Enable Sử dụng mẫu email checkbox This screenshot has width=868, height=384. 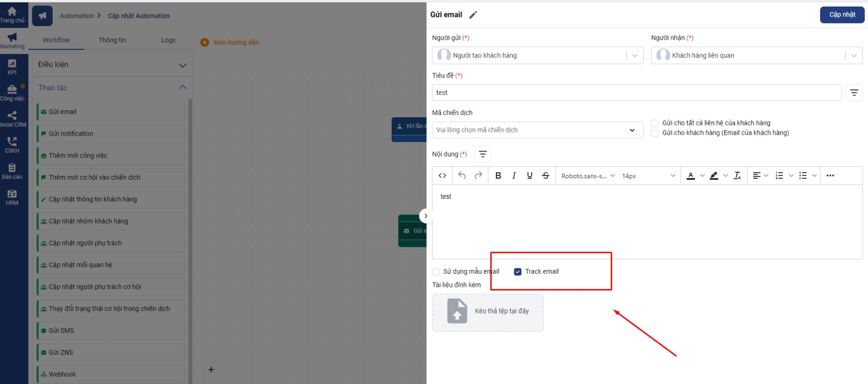click(x=436, y=272)
